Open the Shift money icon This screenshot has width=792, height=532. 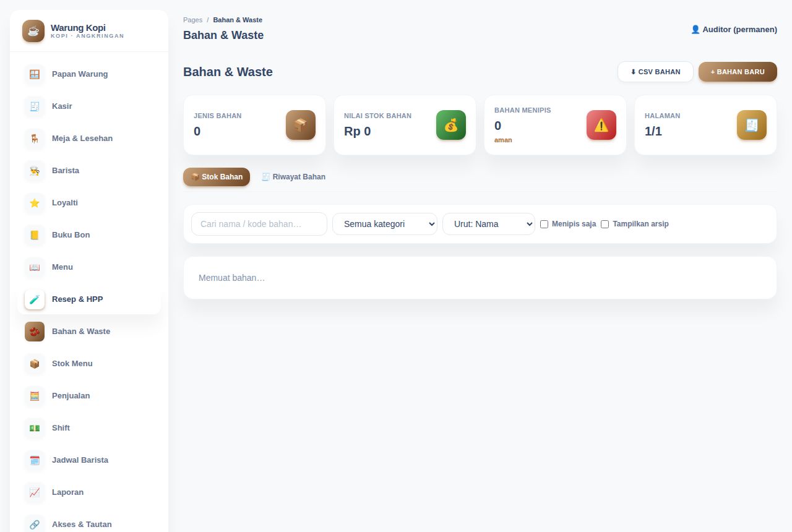[x=35, y=428]
